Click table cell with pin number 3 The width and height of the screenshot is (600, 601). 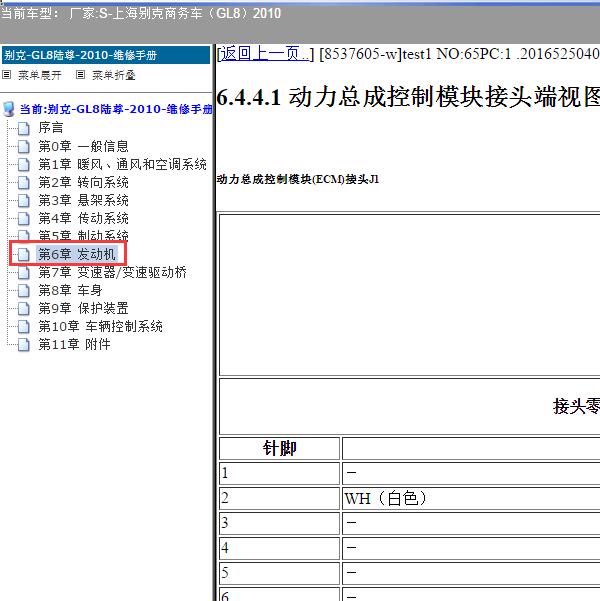[279, 523]
